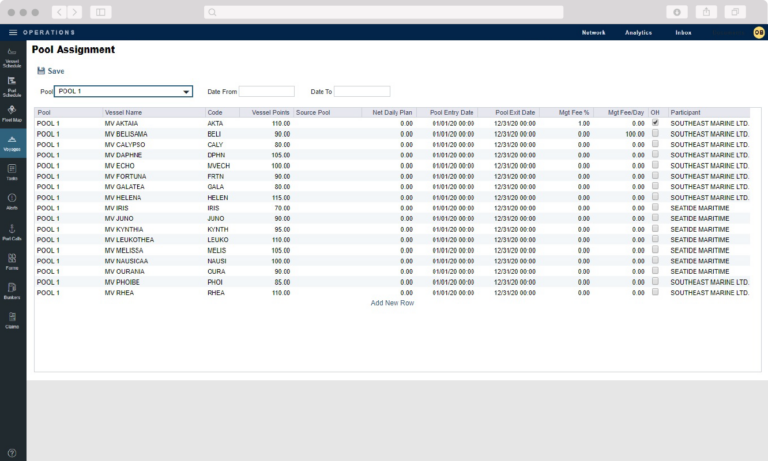Toggle the hamburger menu next to Operations
This screenshot has height=461, width=768.
13,32
